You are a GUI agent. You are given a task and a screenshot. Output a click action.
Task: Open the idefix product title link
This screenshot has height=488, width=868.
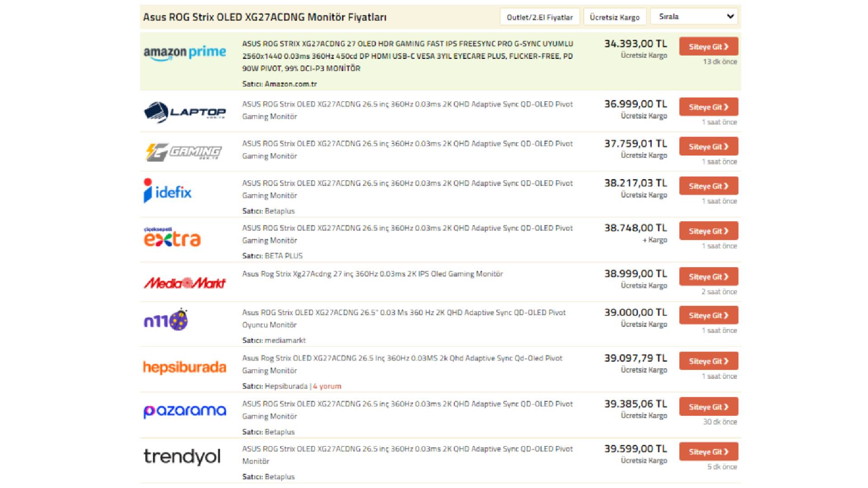(407, 189)
